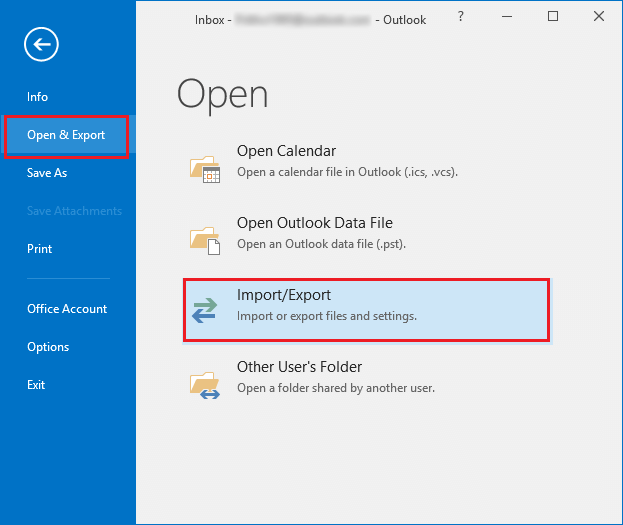This screenshot has height=525, width=623.
Task: Go to Office Account
Action: [x=67, y=309]
